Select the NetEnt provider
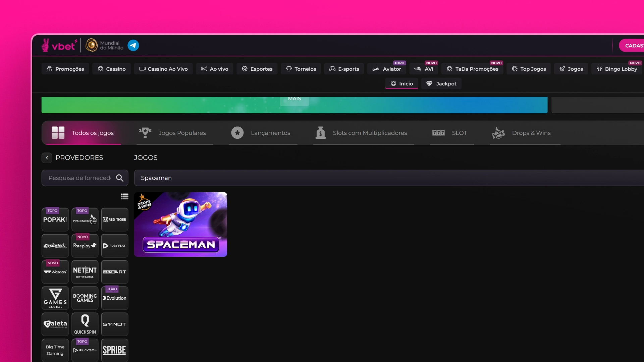 pyautogui.click(x=85, y=272)
